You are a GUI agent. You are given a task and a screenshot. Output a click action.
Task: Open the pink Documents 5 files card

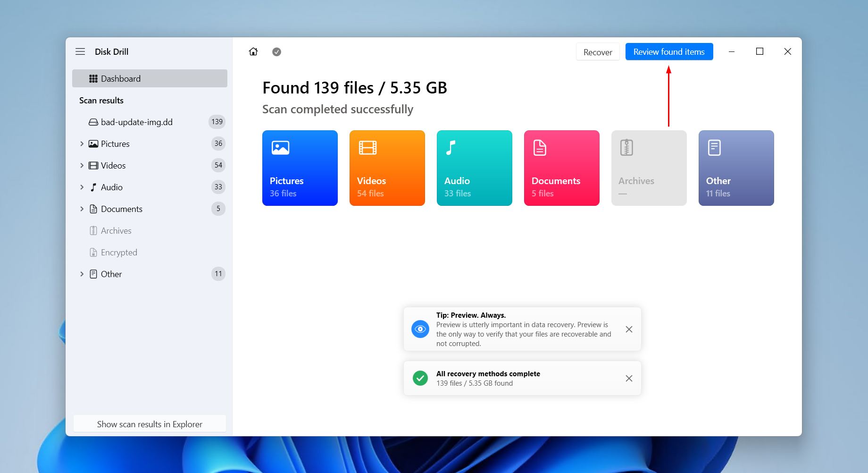[x=562, y=168]
